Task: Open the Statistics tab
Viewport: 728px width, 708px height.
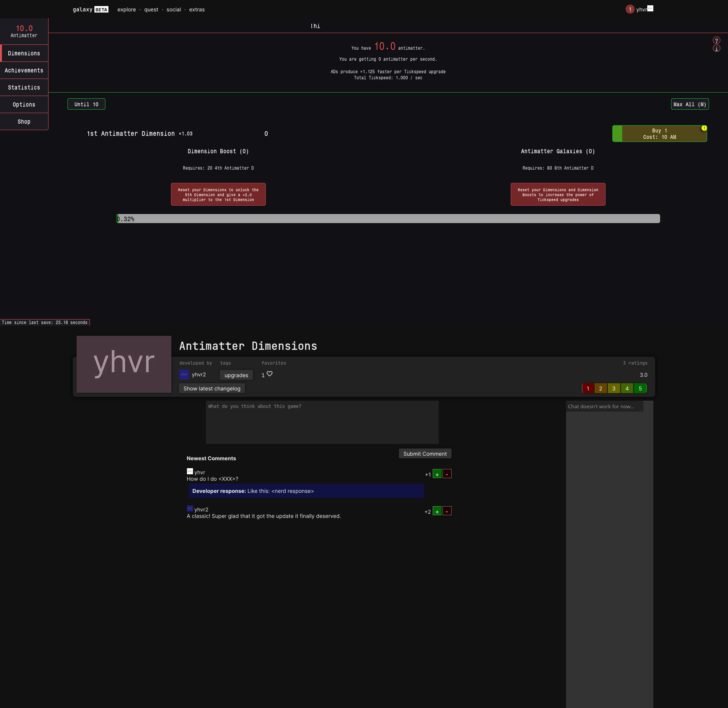Action: (x=24, y=87)
